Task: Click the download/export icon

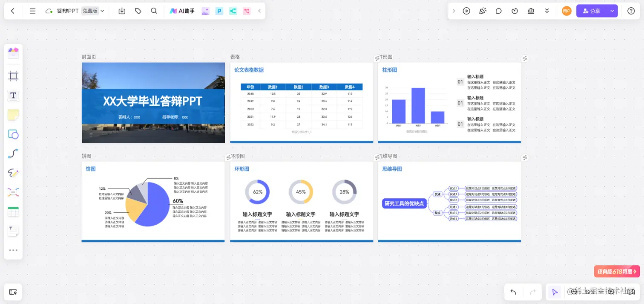Action: 122,11
